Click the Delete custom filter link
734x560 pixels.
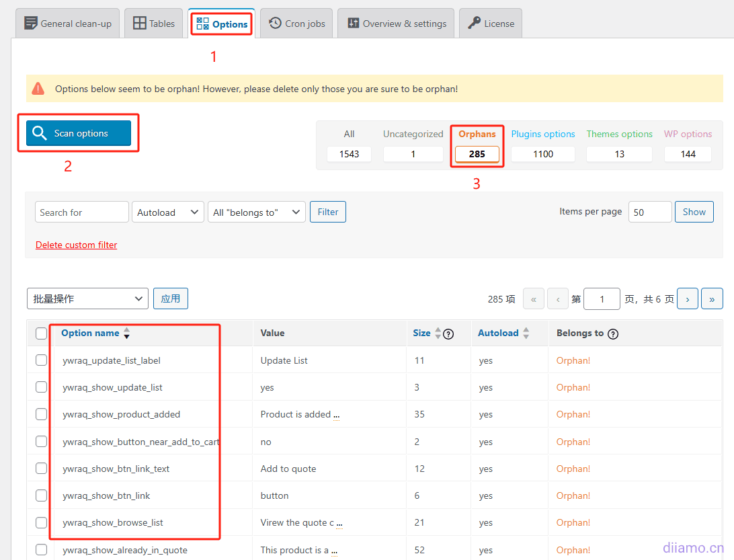click(x=76, y=245)
